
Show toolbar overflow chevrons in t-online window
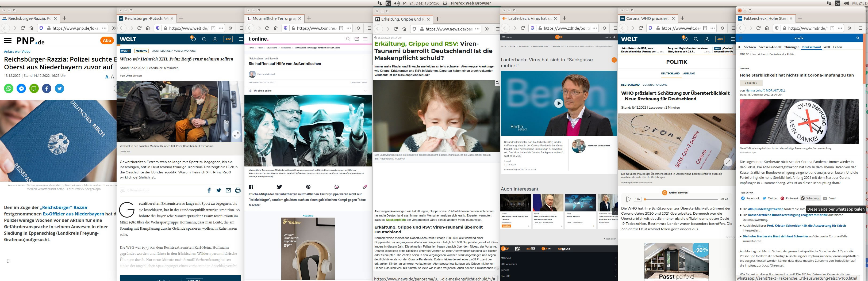pyautogui.click(x=358, y=28)
